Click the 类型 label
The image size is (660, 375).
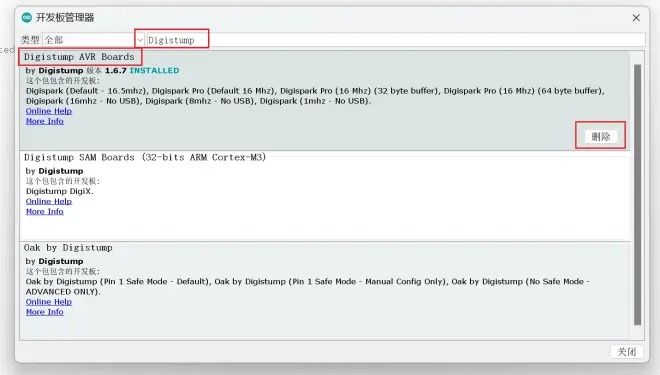coord(30,40)
